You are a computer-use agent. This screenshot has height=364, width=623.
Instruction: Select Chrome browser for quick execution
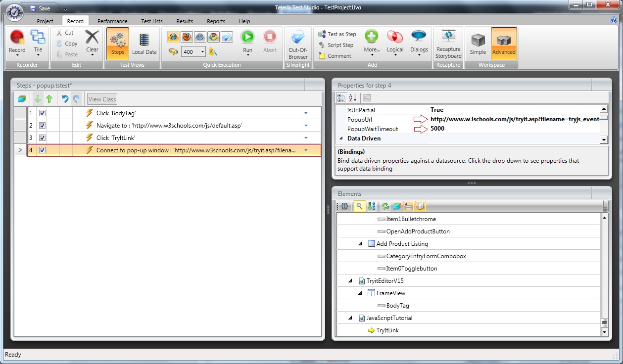(213, 37)
